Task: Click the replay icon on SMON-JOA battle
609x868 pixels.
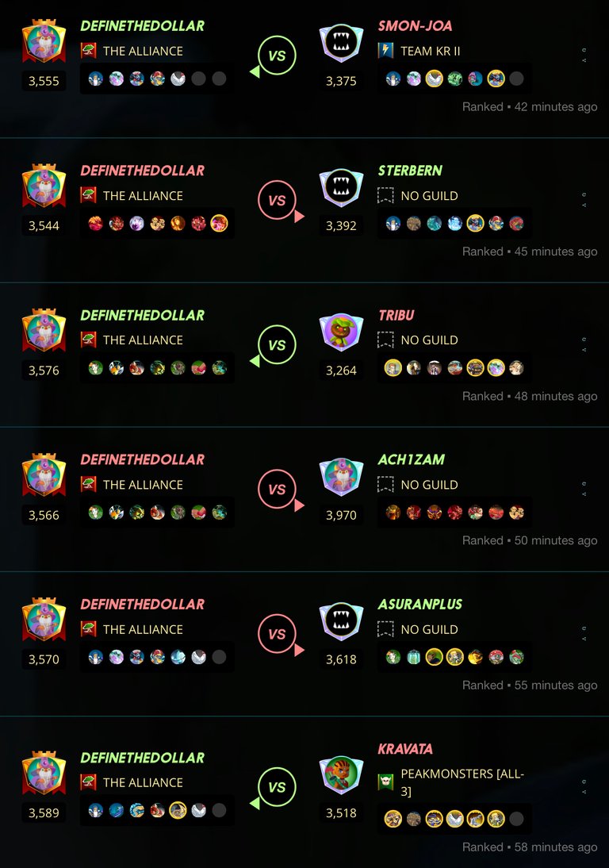Action: point(584,50)
